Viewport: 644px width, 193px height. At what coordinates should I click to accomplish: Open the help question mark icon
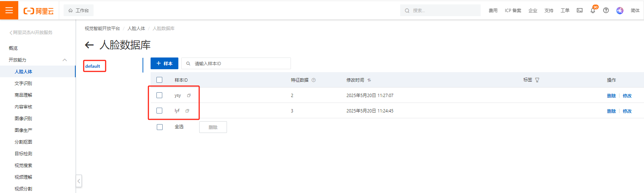pos(606,10)
